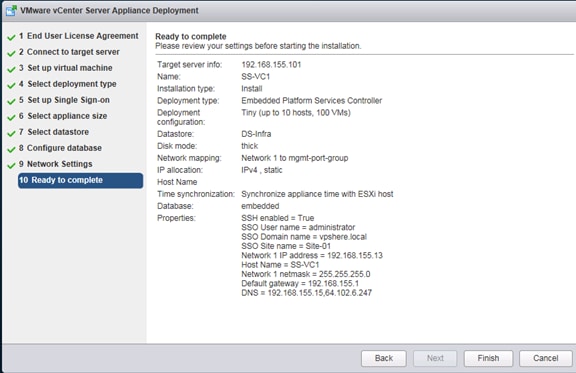Image resolution: width=576 pixels, height=373 pixels.
Task: Click the green checkmark beside Set up virtual machine
Action: 11,69
